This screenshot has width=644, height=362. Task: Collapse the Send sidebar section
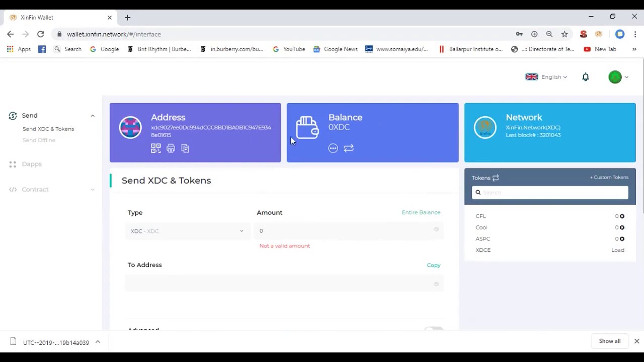pos(93,116)
